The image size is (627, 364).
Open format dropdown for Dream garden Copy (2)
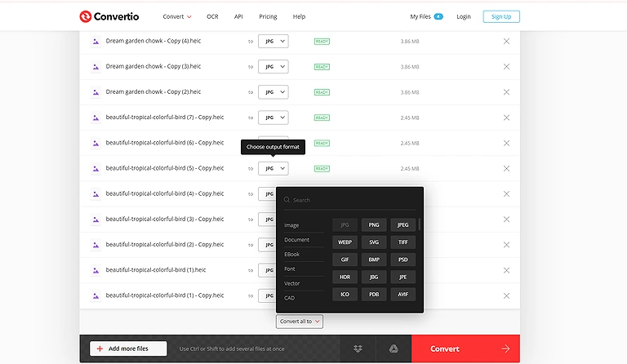click(x=273, y=92)
